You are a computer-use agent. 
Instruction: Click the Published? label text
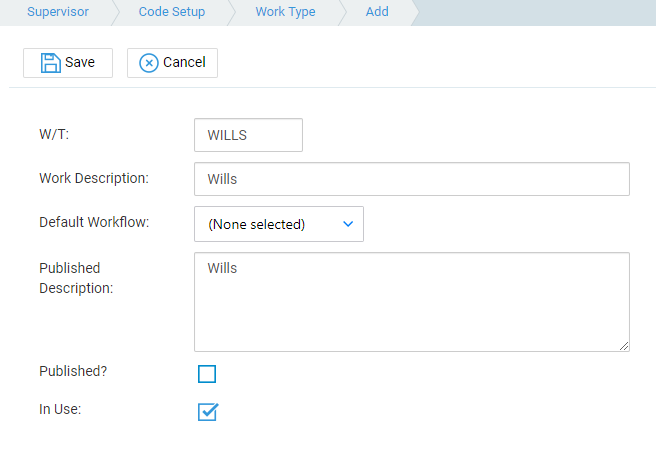[73, 371]
